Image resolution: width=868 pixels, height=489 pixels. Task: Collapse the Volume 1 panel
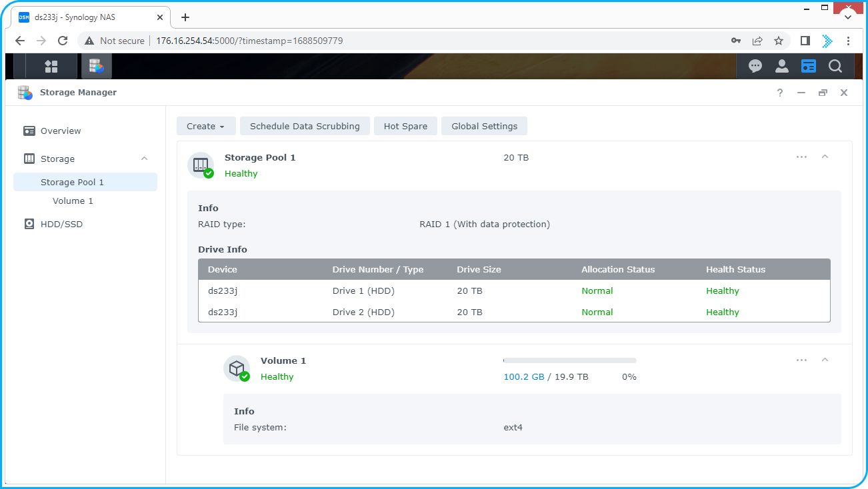click(x=825, y=360)
